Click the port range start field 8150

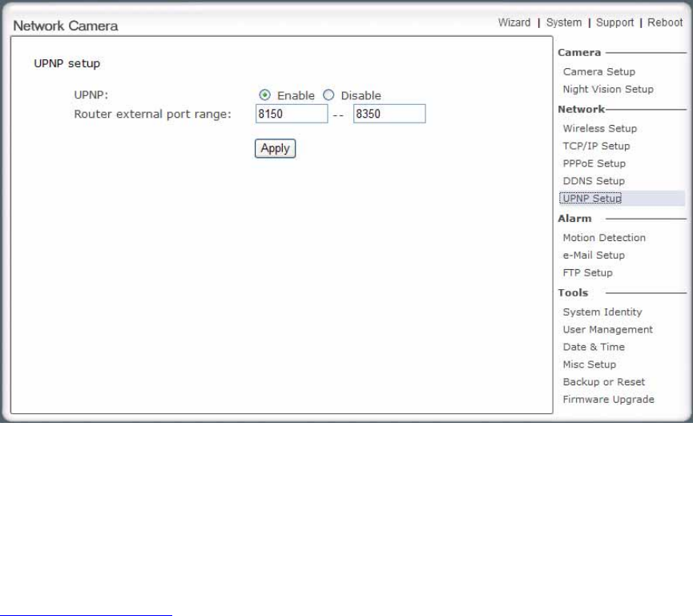pyautogui.click(x=292, y=114)
